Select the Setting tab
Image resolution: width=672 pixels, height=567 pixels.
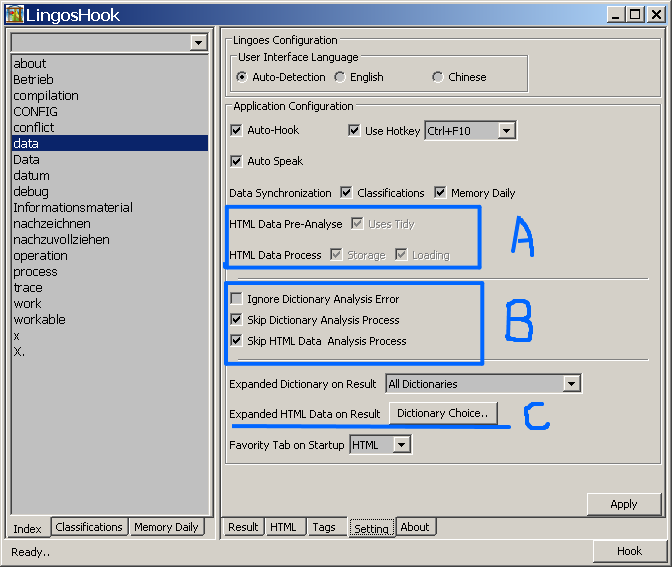tap(372, 528)
